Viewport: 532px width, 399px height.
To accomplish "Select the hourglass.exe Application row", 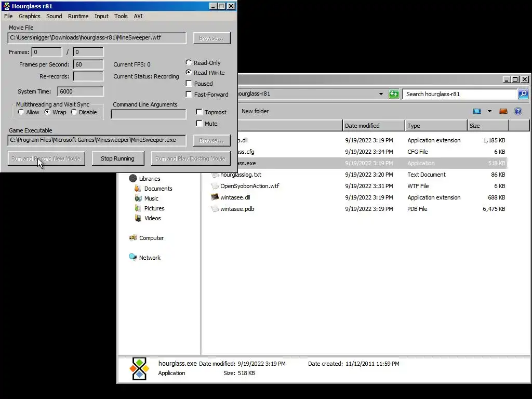I will coord(372,163).
